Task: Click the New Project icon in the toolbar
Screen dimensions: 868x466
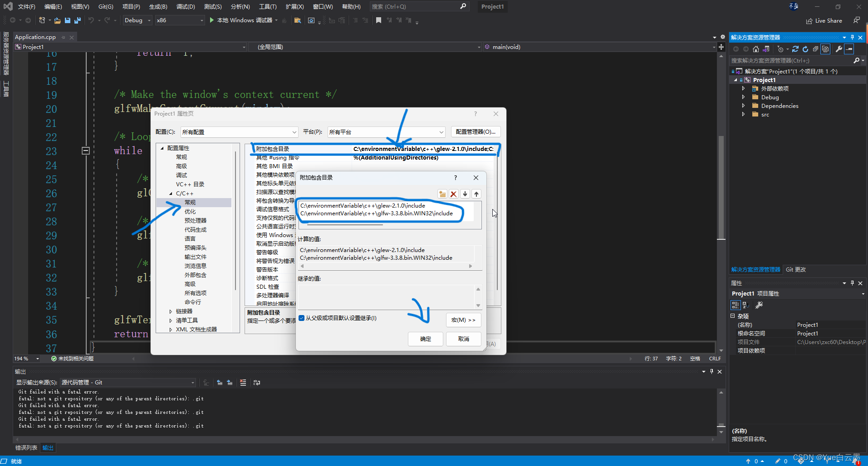Action: 42,20
